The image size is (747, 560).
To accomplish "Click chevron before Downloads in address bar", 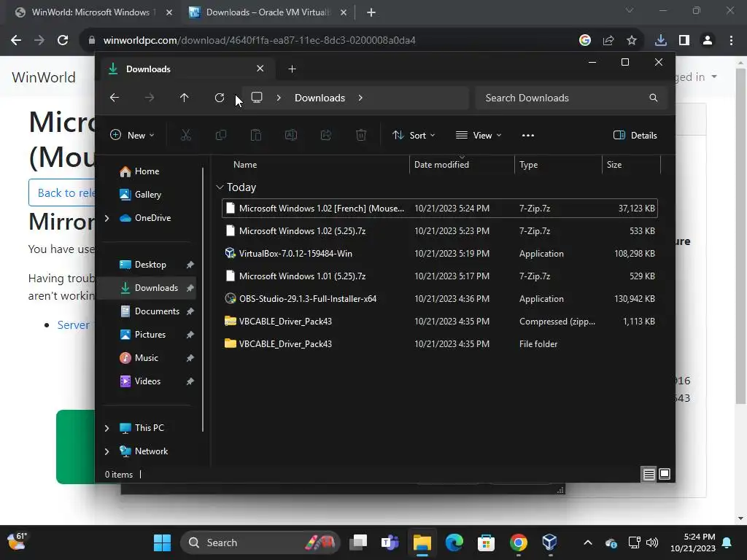I will pos(279,98).
